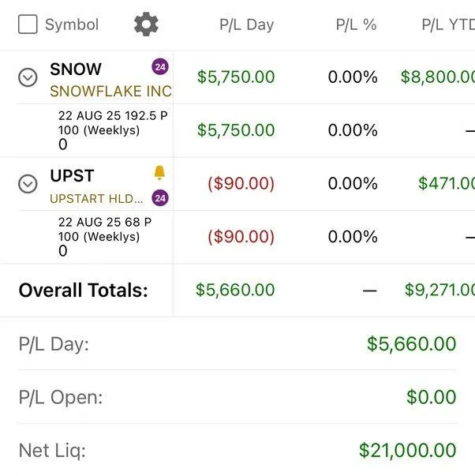Viewport: 475px width, 476px height.
Task: Collapse the SNOW position row
Action: 28,77
